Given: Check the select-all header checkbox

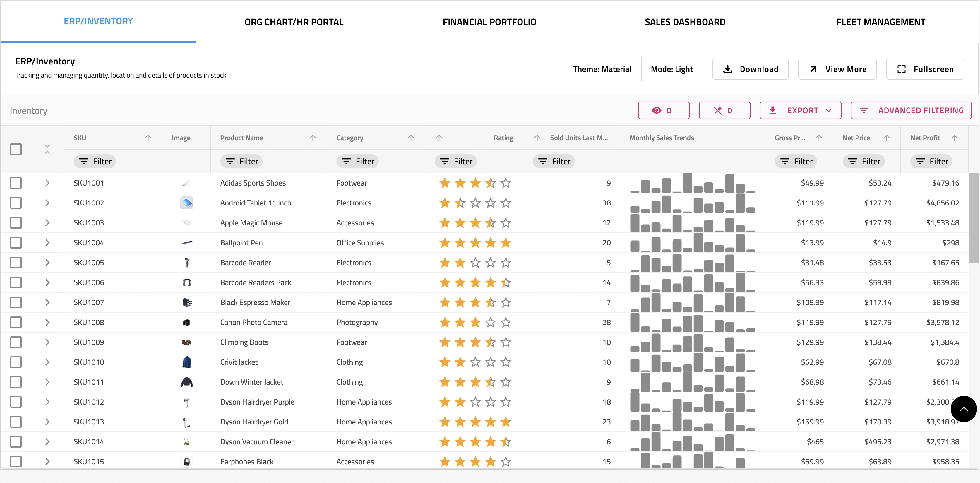Looking at the screenshot, I should coord(16,149).
